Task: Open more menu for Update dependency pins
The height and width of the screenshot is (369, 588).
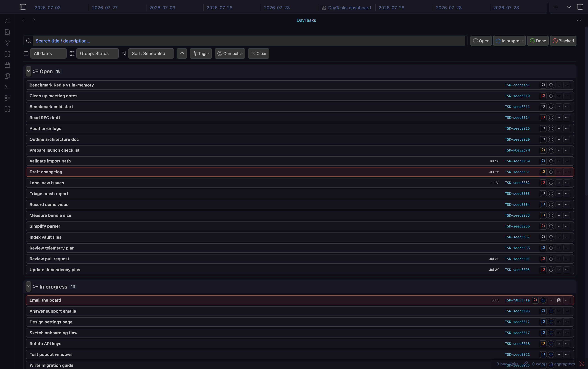Action: coord(567,270)
